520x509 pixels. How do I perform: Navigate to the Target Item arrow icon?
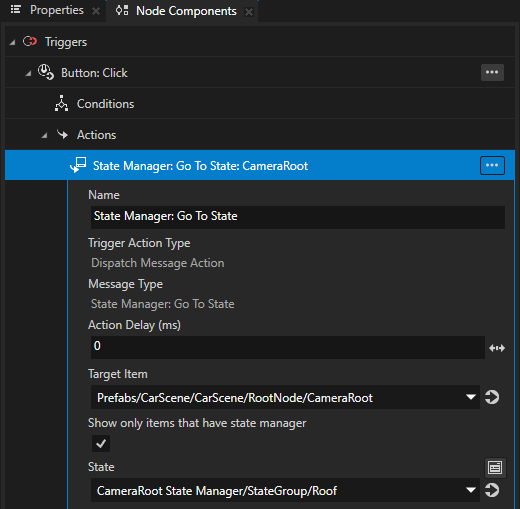pos(492,397)
